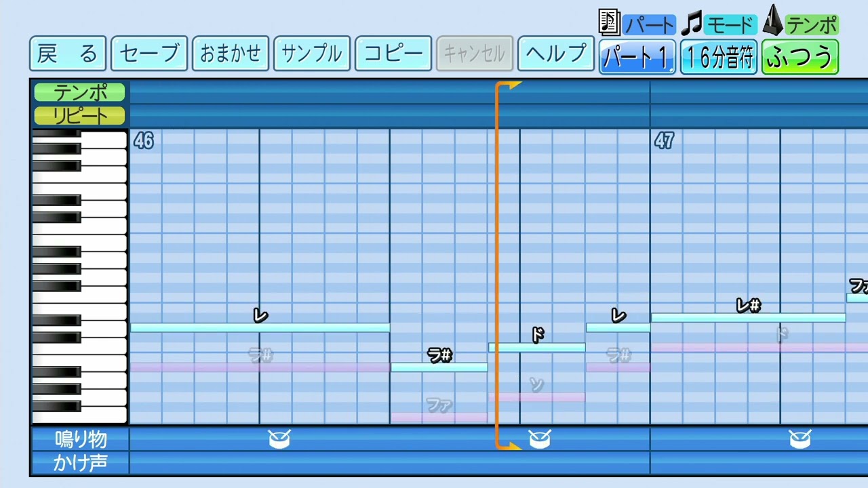Click the コピー copy button
868x488 pixels.
(393, 54)
